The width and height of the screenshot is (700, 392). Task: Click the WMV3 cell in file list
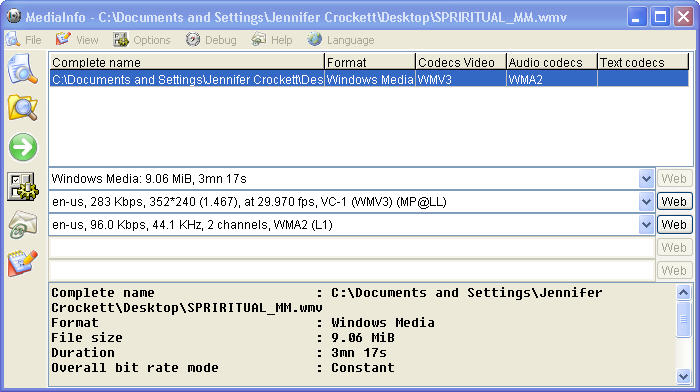(x=461, y=79)
